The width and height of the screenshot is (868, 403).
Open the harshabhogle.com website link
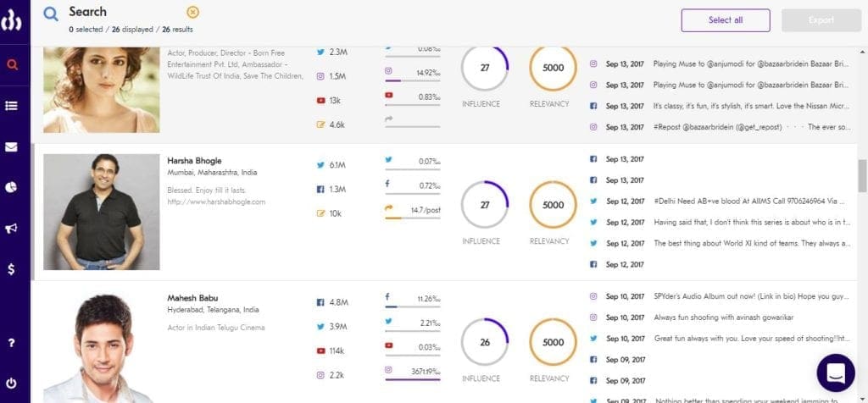tap(216, 201)
